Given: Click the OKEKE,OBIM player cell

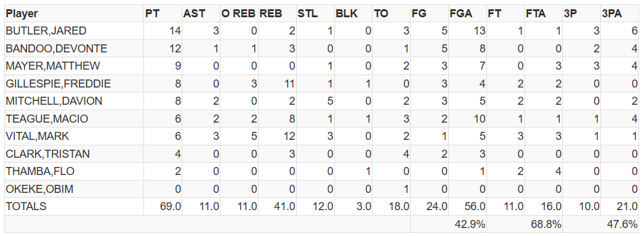Looking at the screenshot, I should click(x=74, y=189).
